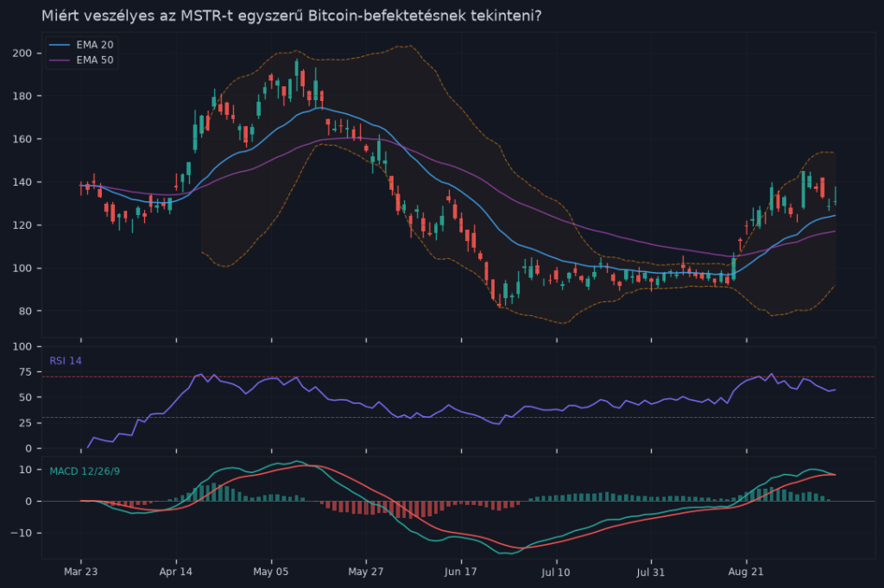Image resolution: width=884 pixels, height=588 pixels.
Task: Click the MACD axis 0 label
Action: point(29,502)
